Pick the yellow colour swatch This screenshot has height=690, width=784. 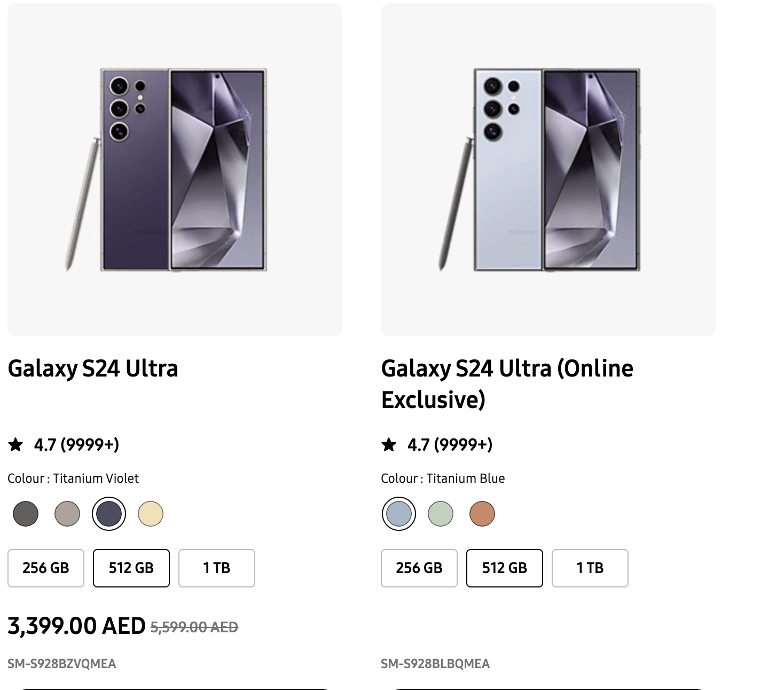point(151,514)
